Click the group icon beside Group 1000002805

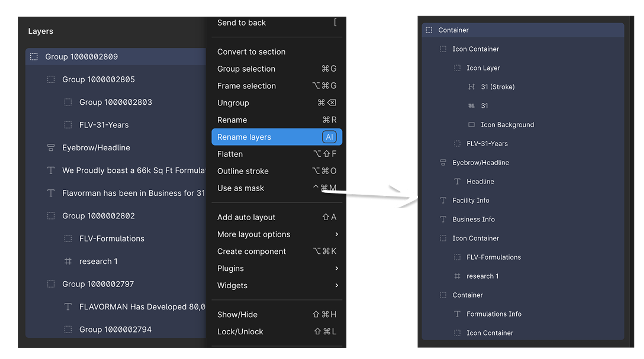click(51, 79)
